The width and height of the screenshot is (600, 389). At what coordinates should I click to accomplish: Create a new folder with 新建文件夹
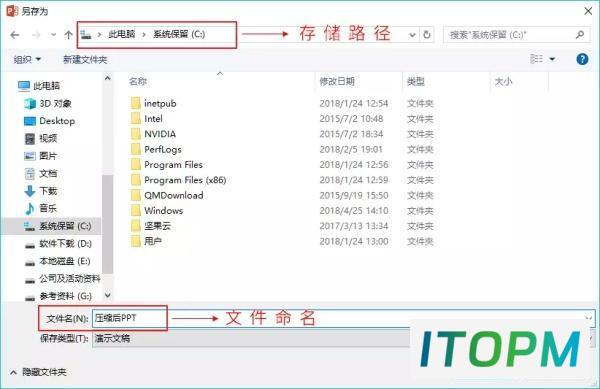(x=85, y=59)
